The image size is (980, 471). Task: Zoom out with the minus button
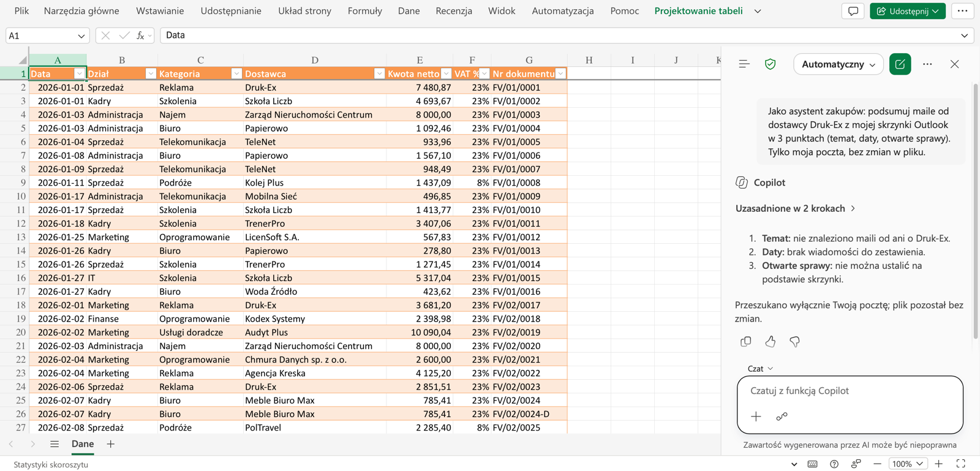click(x=877, y=464)
